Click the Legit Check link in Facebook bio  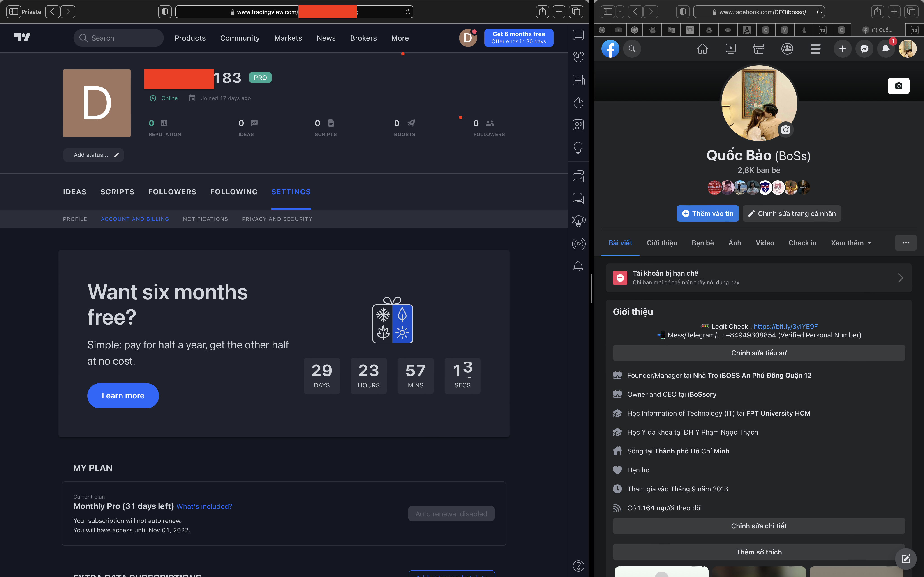pyautogui.click(x=786, y=326)
